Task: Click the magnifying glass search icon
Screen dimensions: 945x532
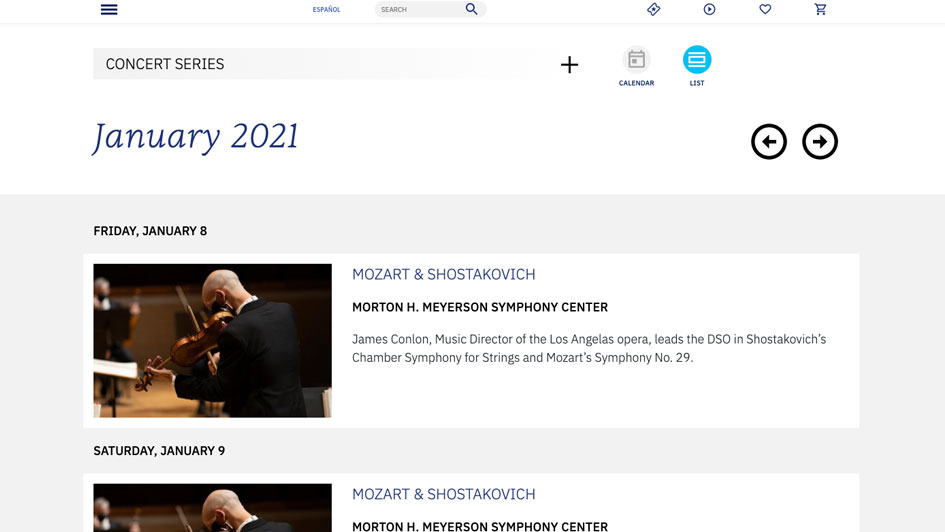Action: (x=471, y=9)
